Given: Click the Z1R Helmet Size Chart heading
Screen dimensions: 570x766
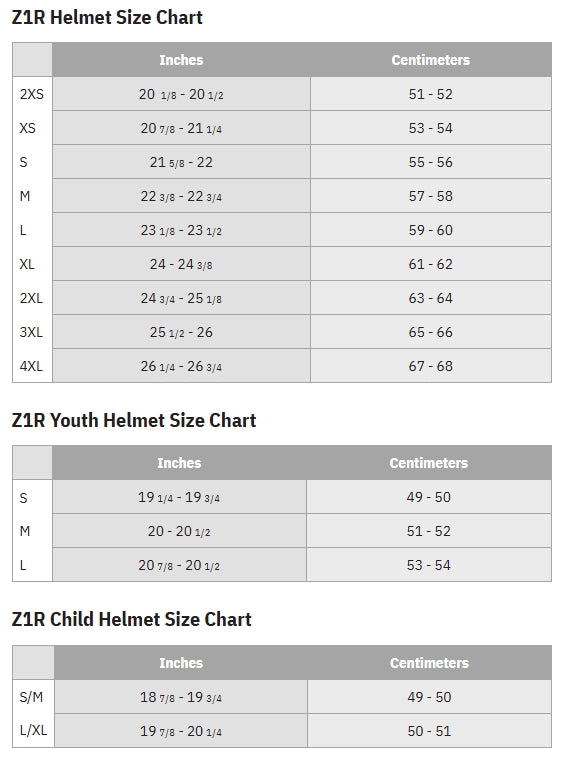Looking at the screenshot, I should click(x=107, y=18).
